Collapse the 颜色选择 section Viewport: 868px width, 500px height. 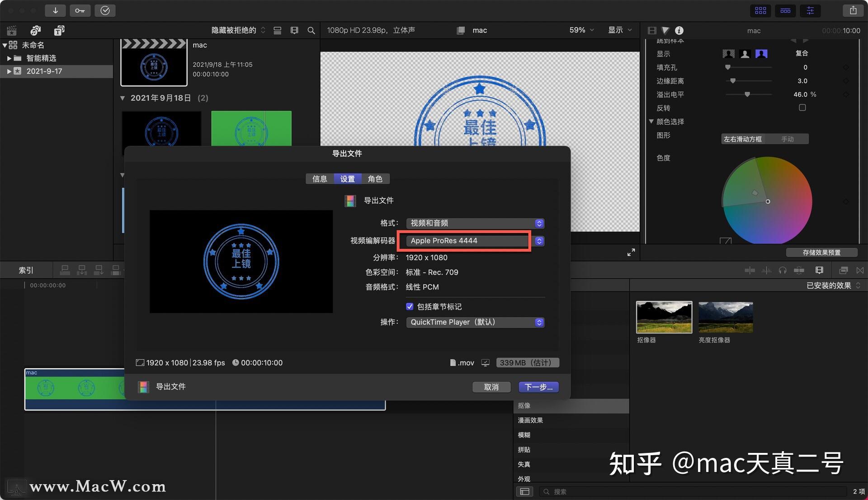651,121
